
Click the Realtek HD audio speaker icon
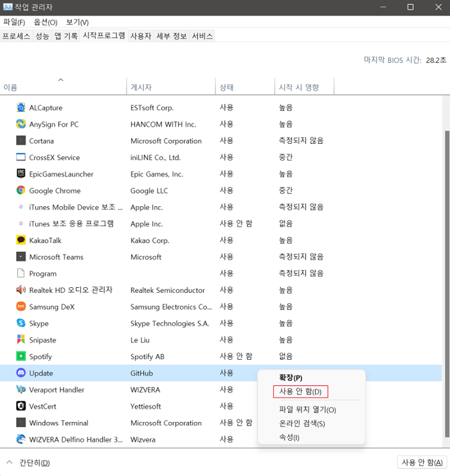21,290
